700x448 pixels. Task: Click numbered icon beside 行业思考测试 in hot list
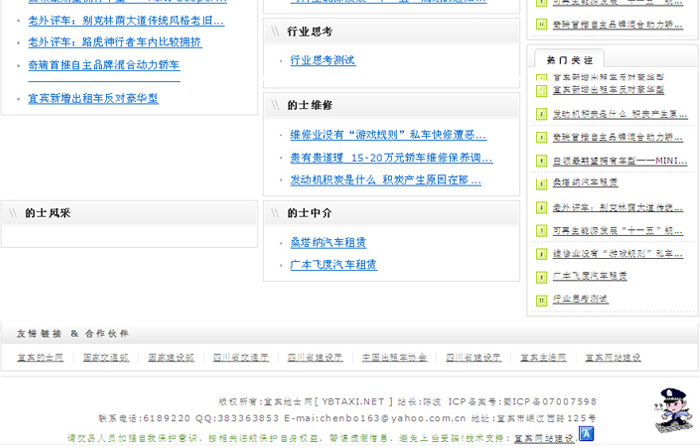541,299
